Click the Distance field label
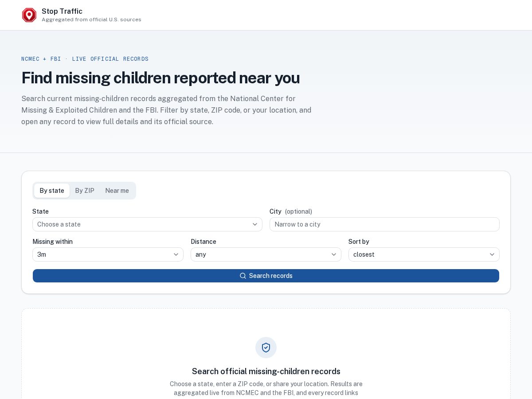The height and width of the screenshot is (399, 532). [203, 242]
